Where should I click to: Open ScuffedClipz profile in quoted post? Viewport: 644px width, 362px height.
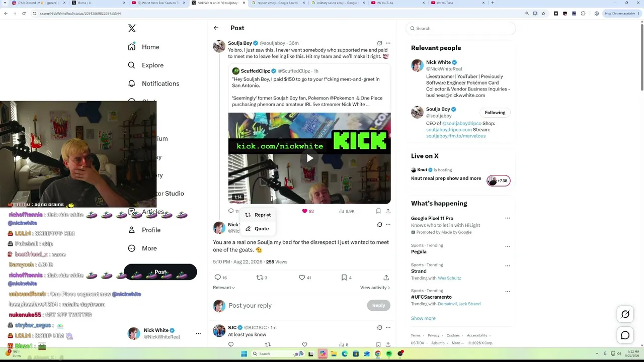pyautogui.click(x=255, y=71)
